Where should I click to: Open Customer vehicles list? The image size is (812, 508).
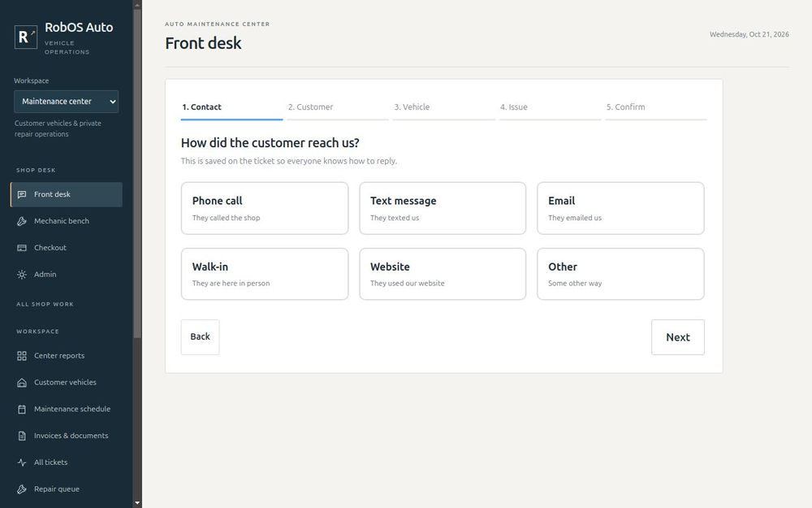coord(67,383)
